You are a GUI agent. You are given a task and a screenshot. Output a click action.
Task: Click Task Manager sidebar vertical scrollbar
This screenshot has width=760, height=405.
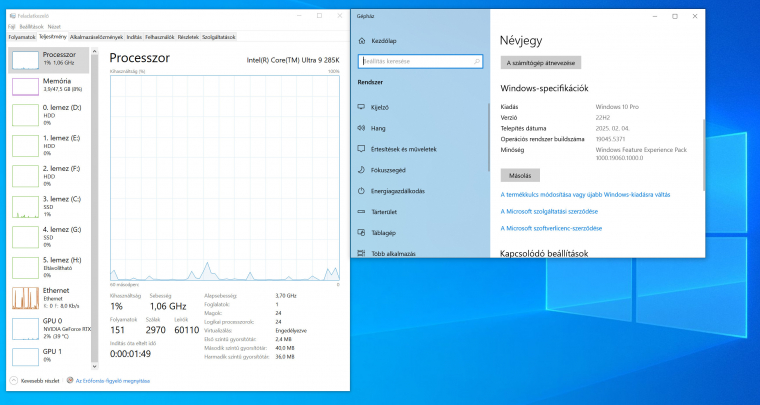click(x=95, y=208)
